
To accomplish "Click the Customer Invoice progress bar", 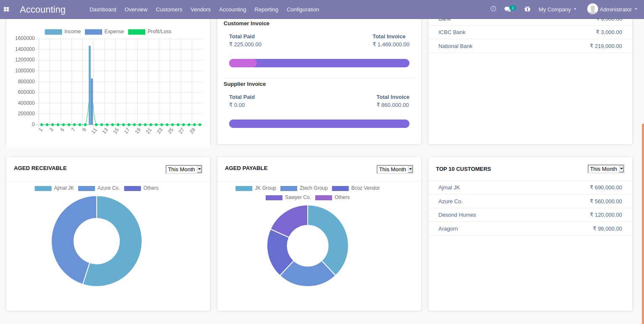I will (x=319, y=63).
